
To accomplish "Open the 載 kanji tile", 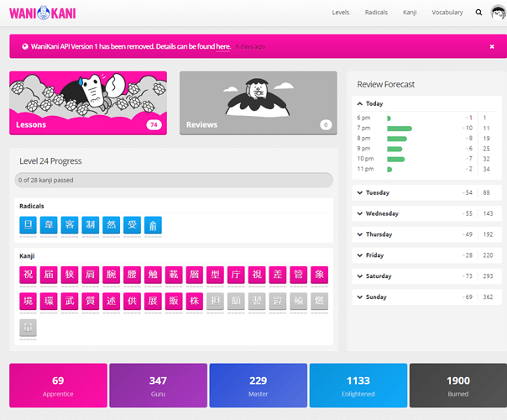I will pyautogui.click(x=174, y=275).
